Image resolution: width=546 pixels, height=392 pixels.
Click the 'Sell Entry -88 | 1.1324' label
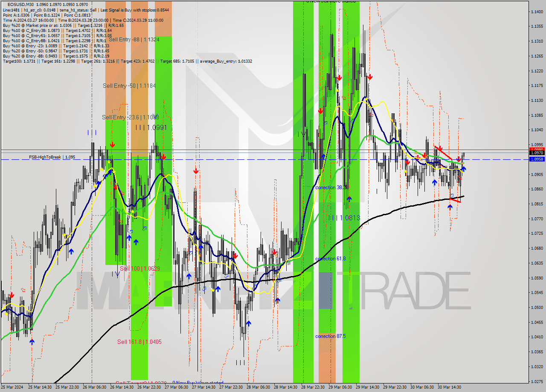[x=134, y=39]
